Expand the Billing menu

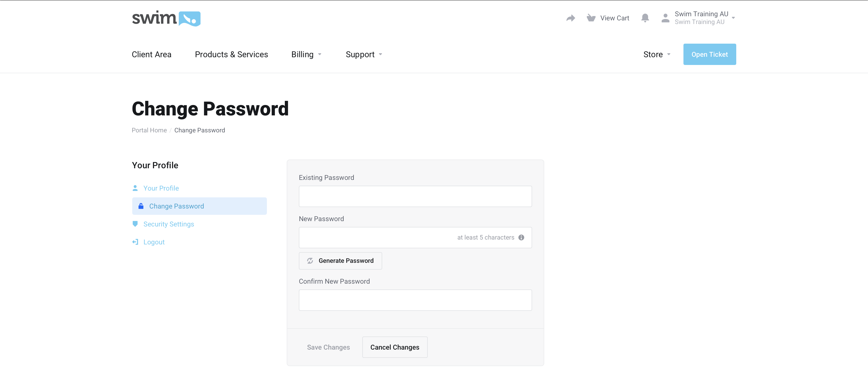pos(319,54)
